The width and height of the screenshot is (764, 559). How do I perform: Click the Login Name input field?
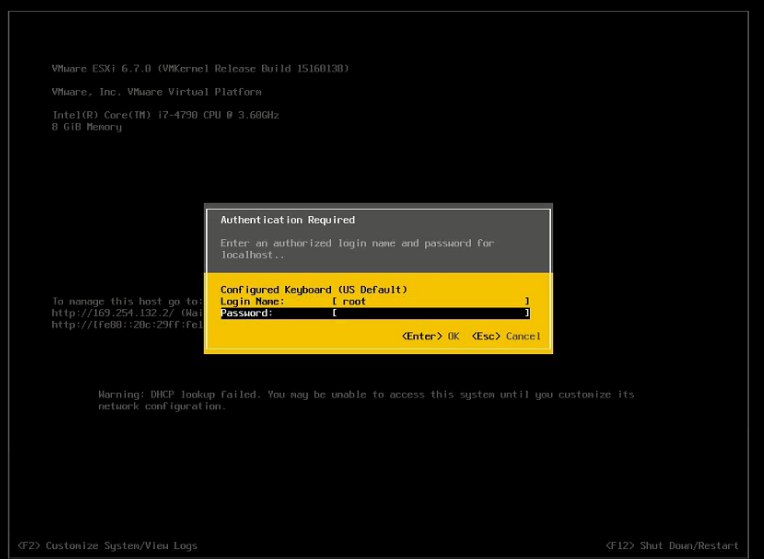click(431, 301)
